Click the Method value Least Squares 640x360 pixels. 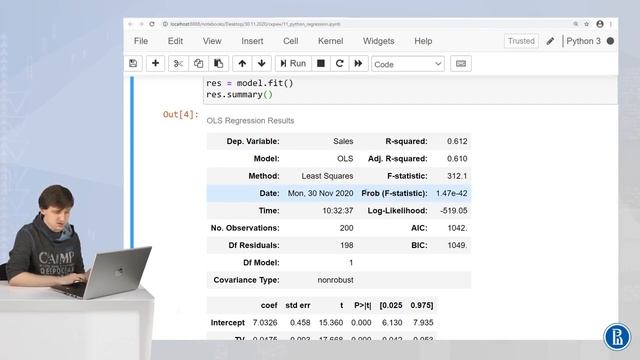(x=327, y=176)
